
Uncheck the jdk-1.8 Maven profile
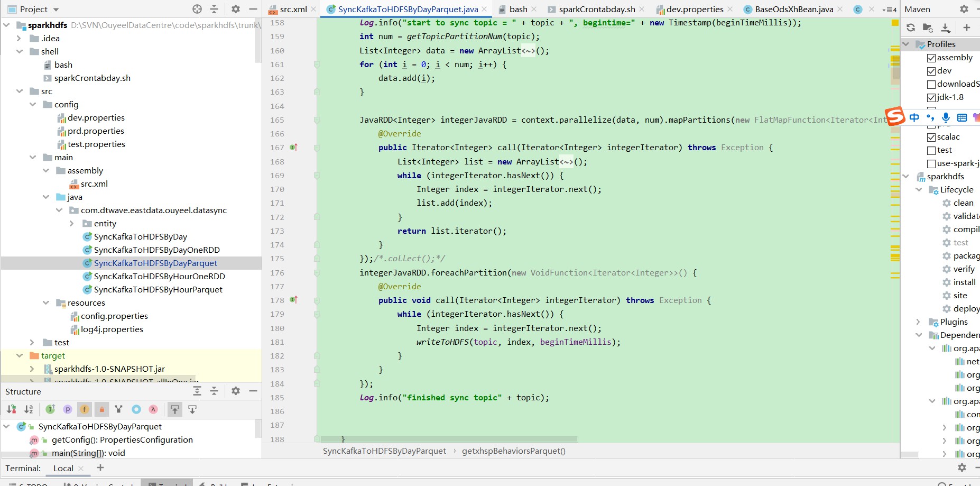tap(931, 97)
